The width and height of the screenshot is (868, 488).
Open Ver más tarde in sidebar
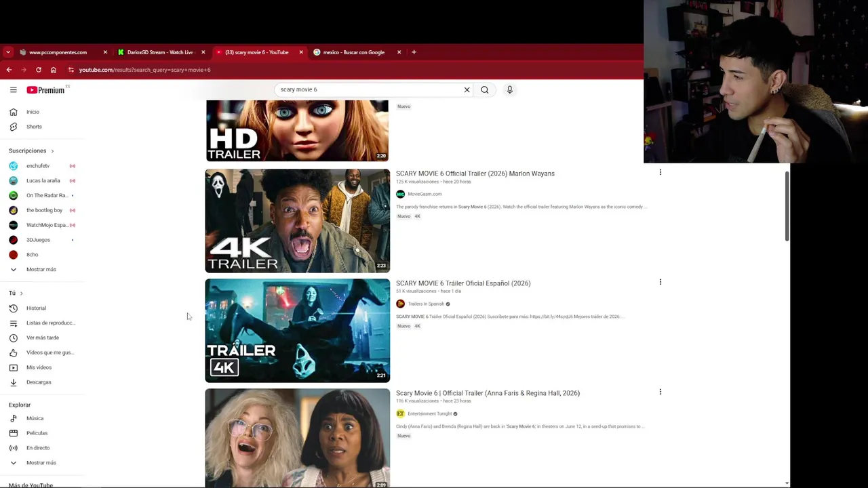42,338
